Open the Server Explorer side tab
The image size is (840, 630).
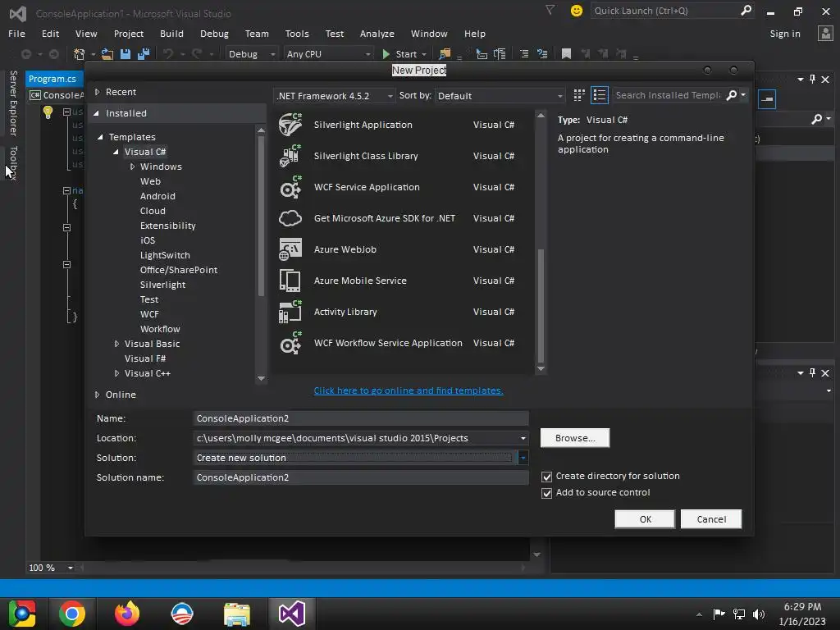point(13,103)
